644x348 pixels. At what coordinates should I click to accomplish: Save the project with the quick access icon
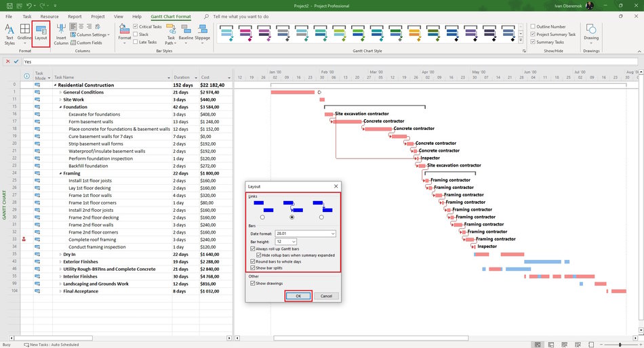[x=9, y=5]
